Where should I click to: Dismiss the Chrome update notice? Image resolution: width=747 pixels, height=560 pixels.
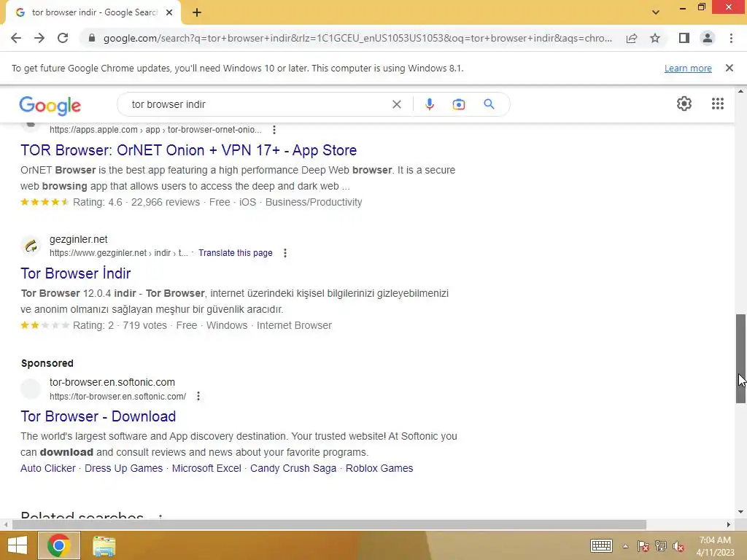tap(729, 68)
